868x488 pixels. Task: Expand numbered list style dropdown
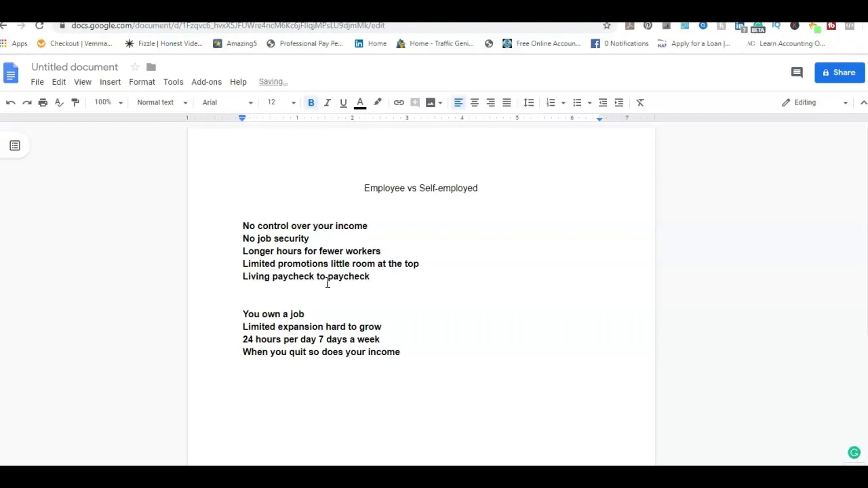[x=563, y=103]
